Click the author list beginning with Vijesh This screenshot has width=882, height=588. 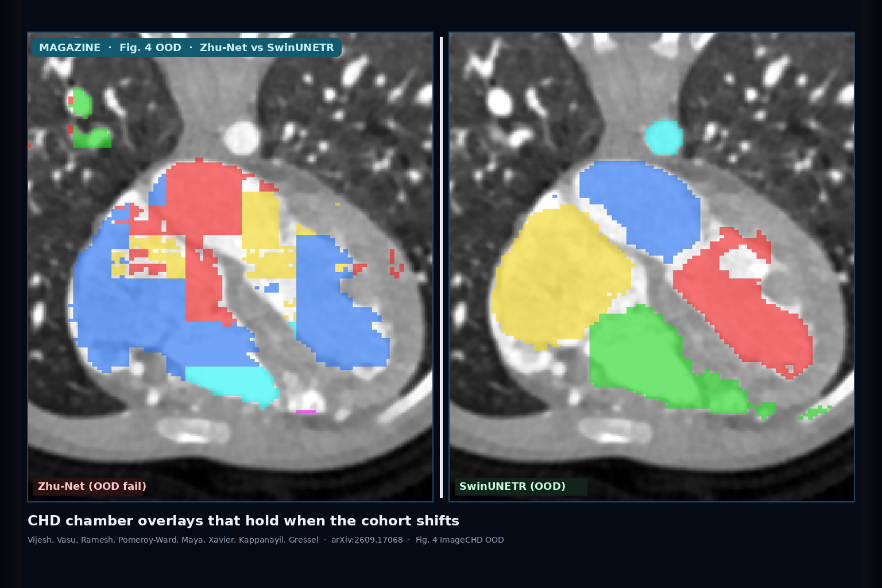pos(173,540)
